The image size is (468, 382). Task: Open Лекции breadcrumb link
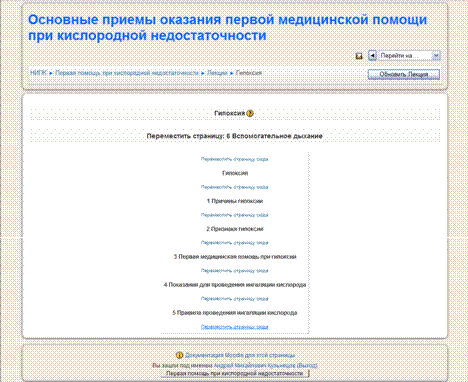click(x=217, y=73)
